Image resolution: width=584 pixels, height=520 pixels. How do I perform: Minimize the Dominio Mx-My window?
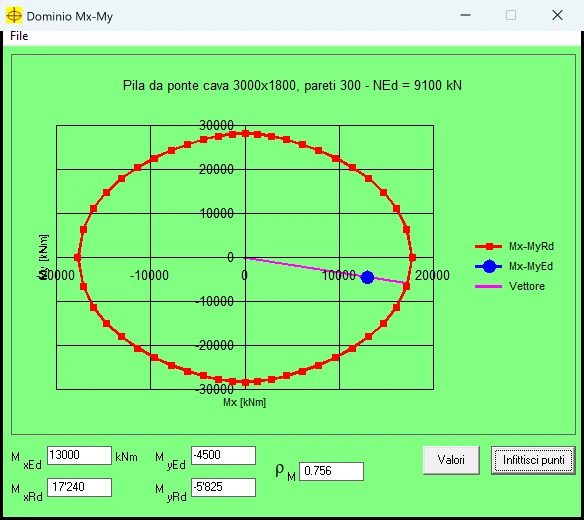click(466, 15)
